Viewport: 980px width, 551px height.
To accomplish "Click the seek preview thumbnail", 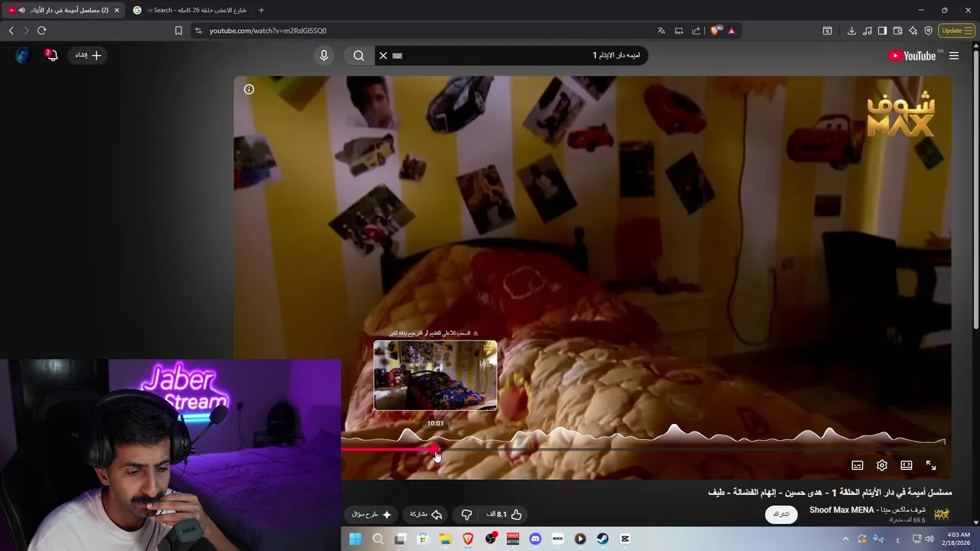I will click(x=435, y=375).
